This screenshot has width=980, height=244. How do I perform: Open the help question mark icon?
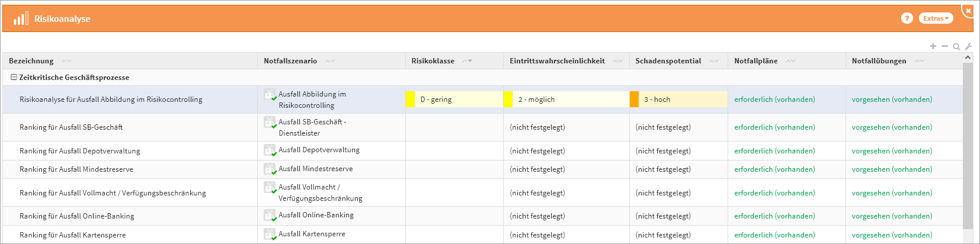[x=907, y=18]
